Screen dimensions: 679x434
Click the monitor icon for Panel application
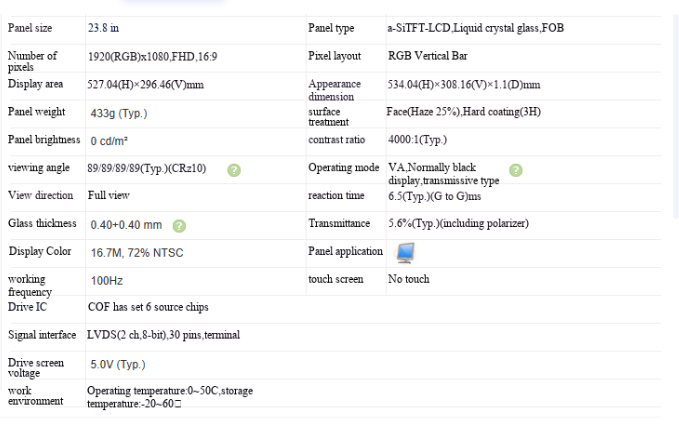point(406,253)
